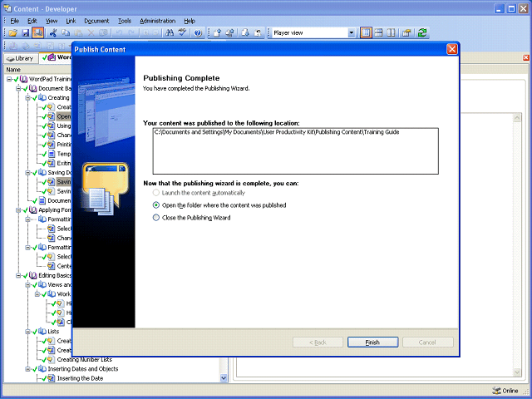Click the Finish button
The image size is (532, 399).
(372, 342)
